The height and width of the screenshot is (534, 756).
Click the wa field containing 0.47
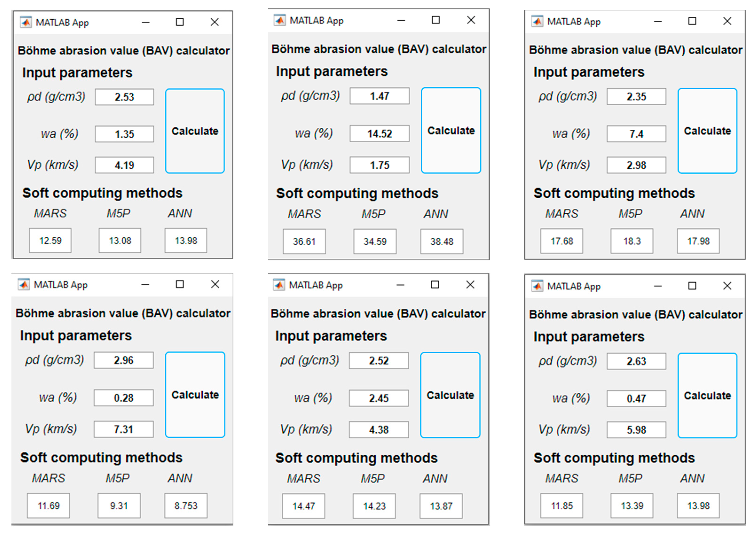pos(636,399)
